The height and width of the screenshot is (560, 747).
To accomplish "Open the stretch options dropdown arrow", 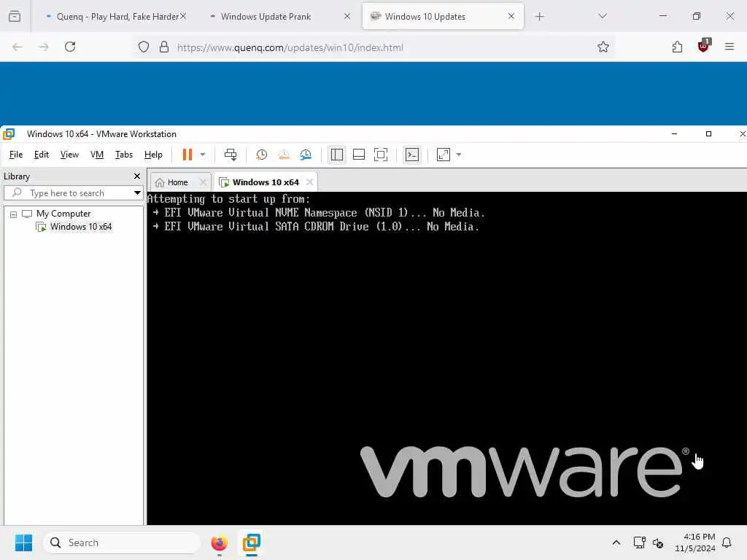I will pyautogui.click(x=459, y=155).
